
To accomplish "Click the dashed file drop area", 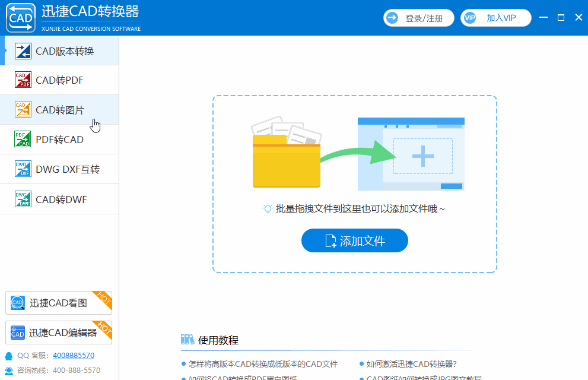I will 355,184.
